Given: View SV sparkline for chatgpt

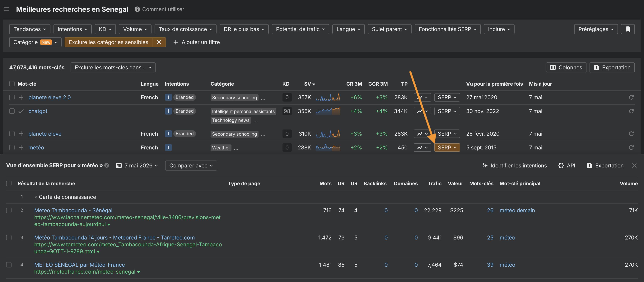Looking at the screenshot, I should (328, 111).
